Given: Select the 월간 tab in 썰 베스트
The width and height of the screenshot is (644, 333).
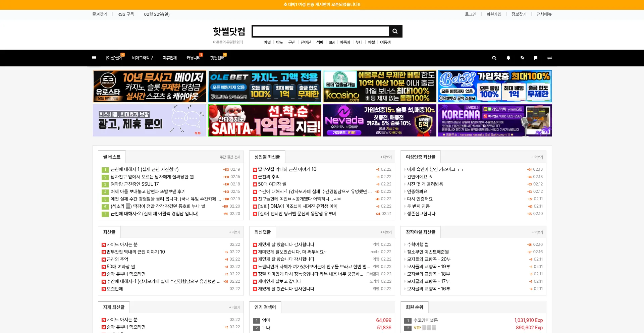Looking at the screenshot, I should (x=230, y=157).
